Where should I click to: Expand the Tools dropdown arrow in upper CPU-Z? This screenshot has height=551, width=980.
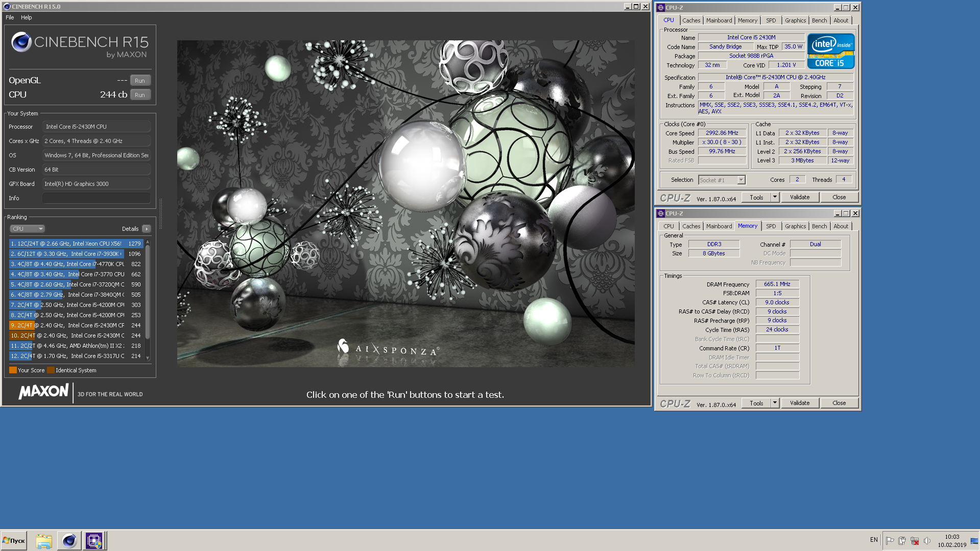(775, 198)
